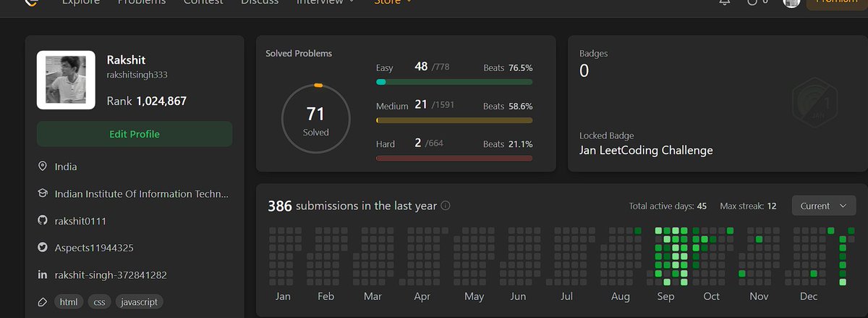Click the Easy Beats 76.5% text

click(x=508, y=67)
